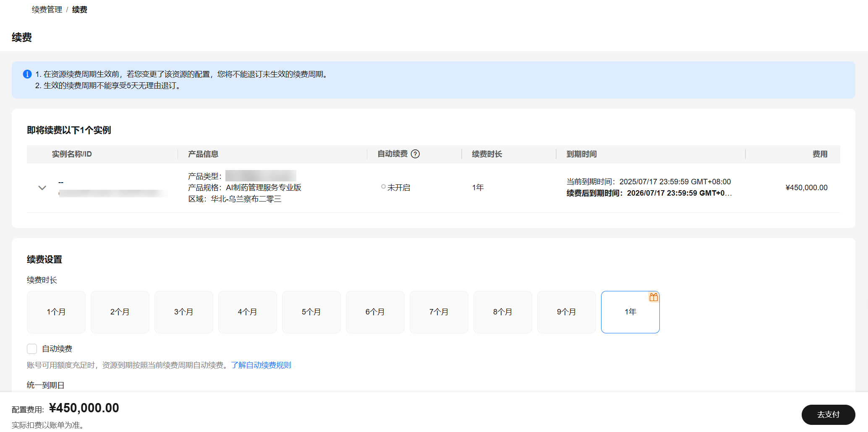Image resolution: width=868 pixels, height=432 pixels.
Task: Click the 续费时长 column header
Action: (487, 154)
